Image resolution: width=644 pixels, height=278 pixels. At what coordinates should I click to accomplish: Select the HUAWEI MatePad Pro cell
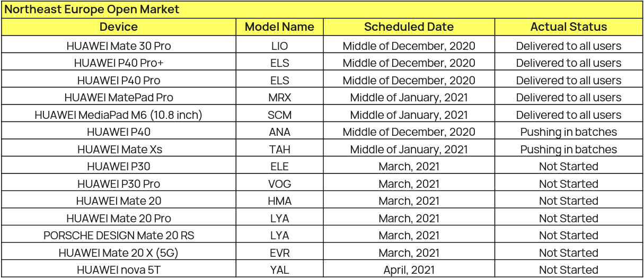pyautogui.click(x=119, y=98)
